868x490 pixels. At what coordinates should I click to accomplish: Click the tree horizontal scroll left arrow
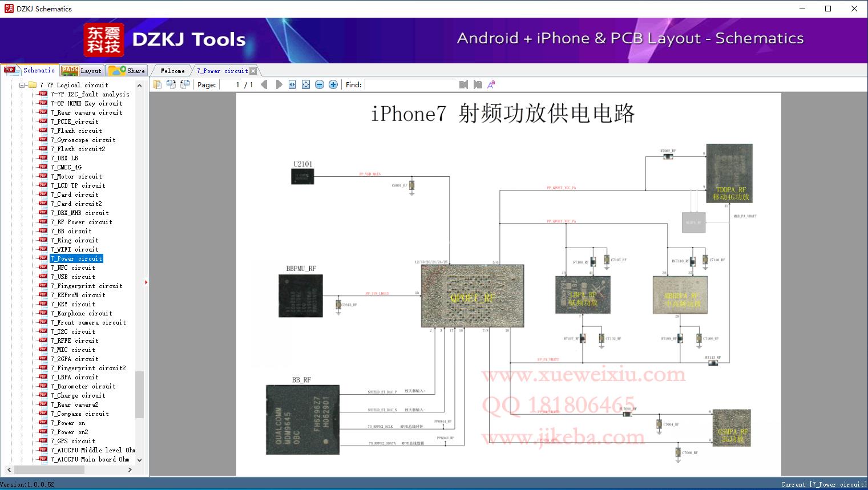point(9,469)
